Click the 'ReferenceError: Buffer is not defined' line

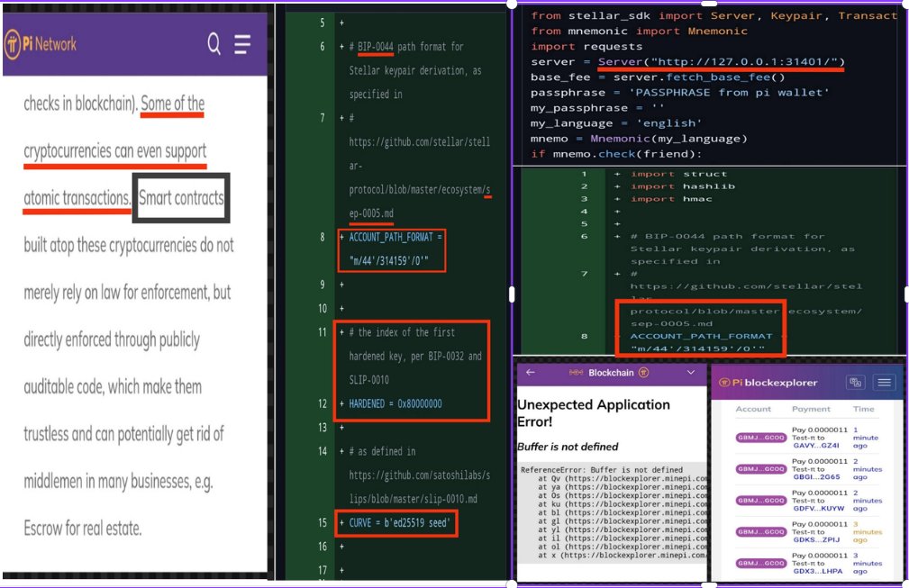[602, 470]
